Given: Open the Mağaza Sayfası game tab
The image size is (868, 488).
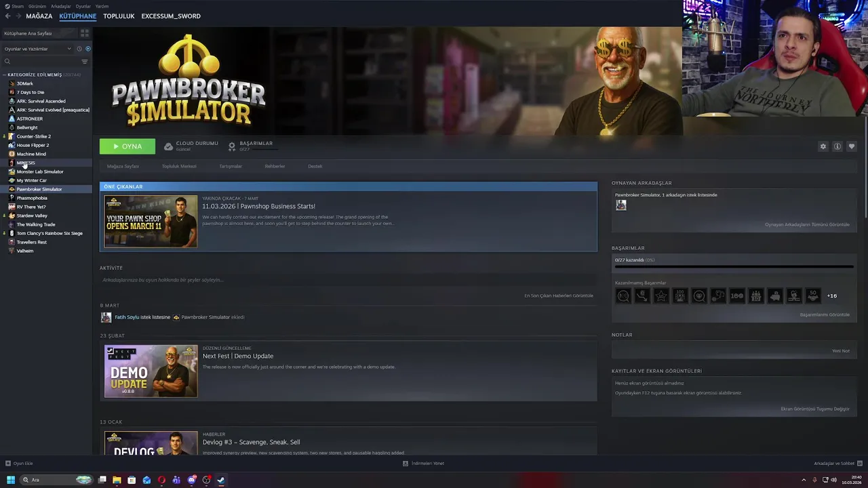Looking at the screenshot, I should 123,166.
